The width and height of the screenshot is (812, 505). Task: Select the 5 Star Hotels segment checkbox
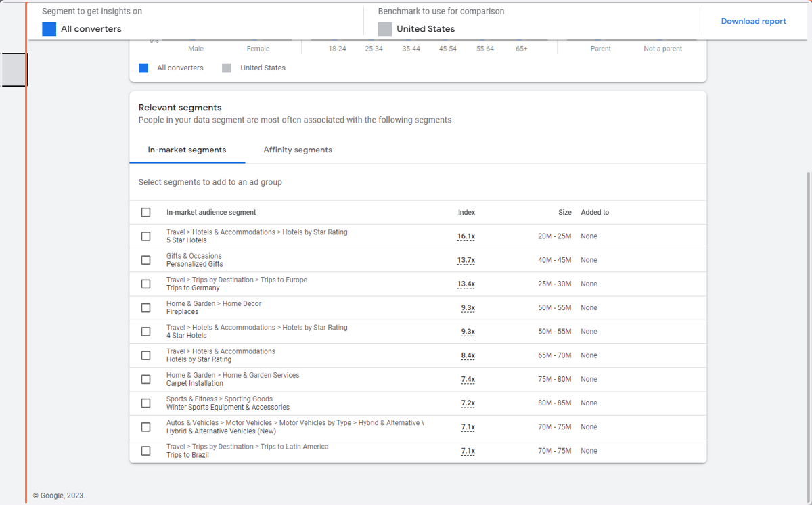tap(145, 236)
